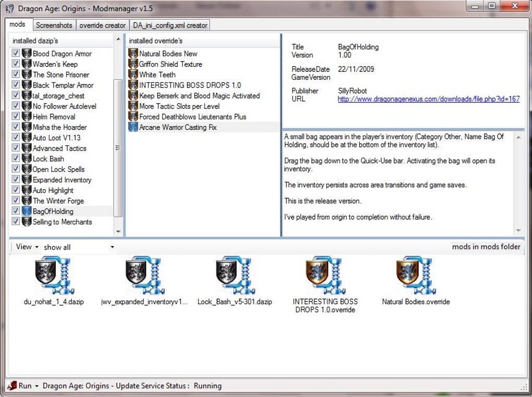Click the Natural Bodies New override icon
The height and width of the screenshot is (397, 532).
click(134, 53)
